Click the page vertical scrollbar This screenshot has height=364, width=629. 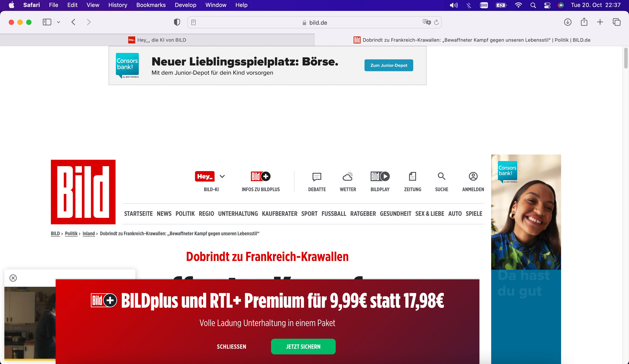point(626,58)
